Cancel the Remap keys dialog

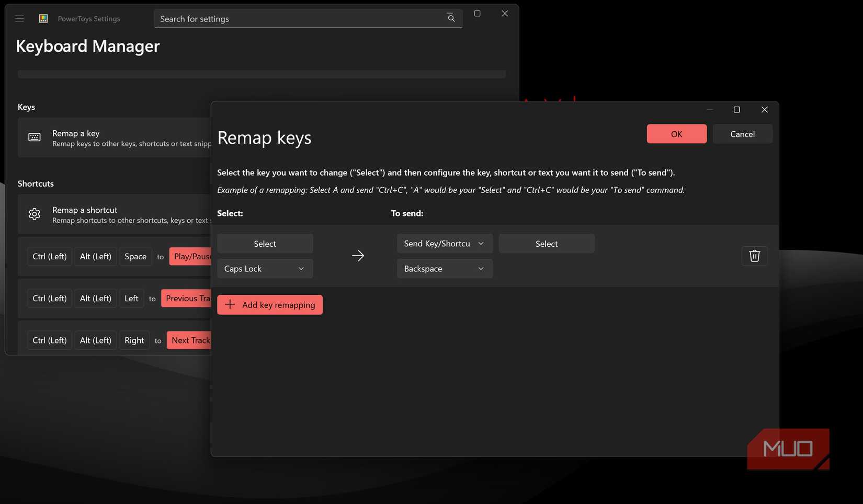(742, 134)
